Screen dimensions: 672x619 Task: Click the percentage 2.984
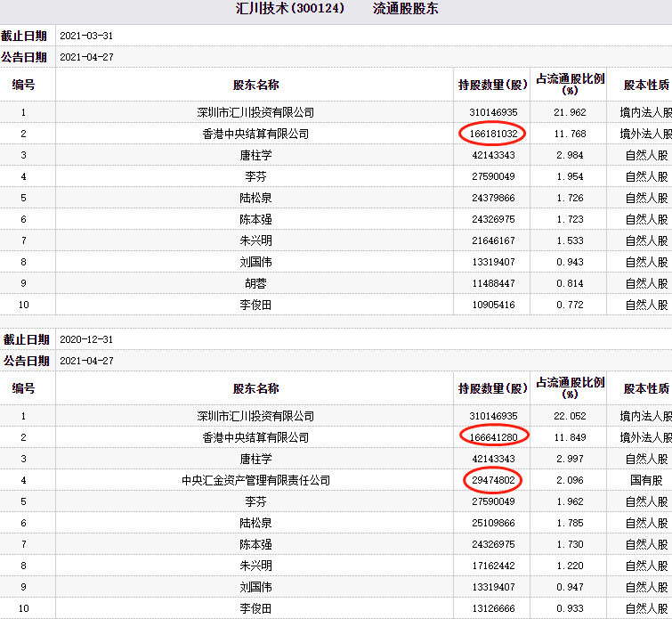[x=570, y=155]
